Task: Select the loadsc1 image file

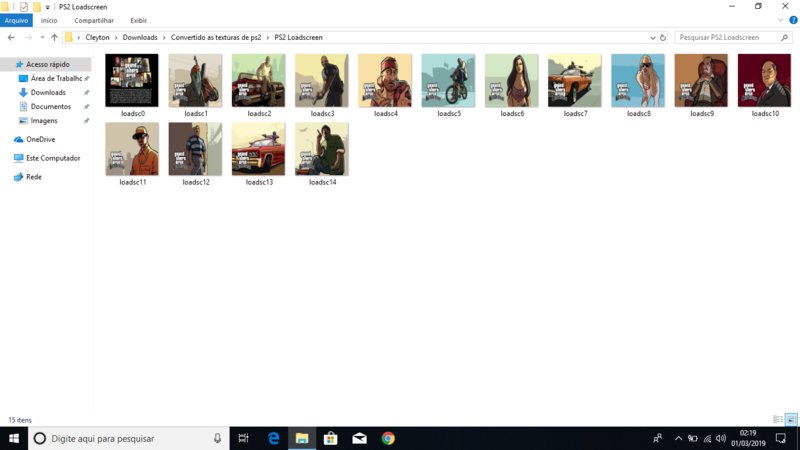Action: tap(195, 81)
